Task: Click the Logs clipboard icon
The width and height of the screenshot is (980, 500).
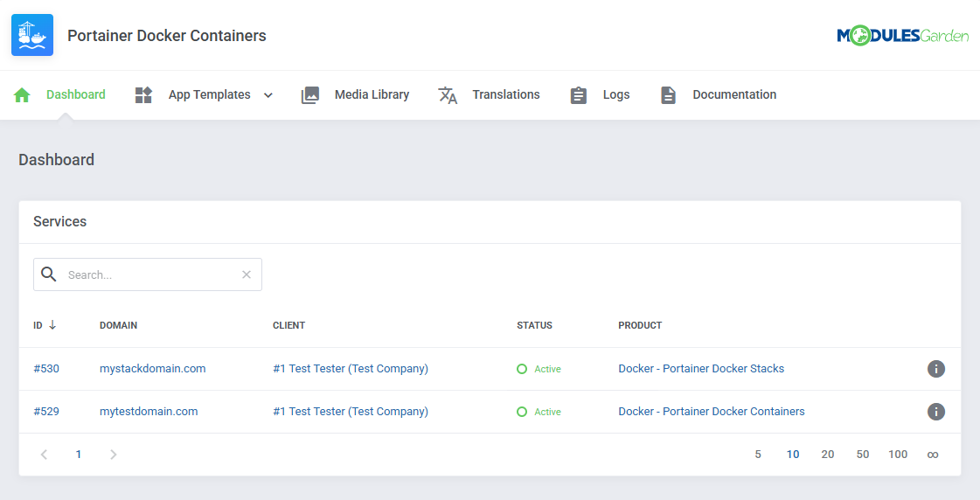Action: pyautogui.click(x=578, y=95)
